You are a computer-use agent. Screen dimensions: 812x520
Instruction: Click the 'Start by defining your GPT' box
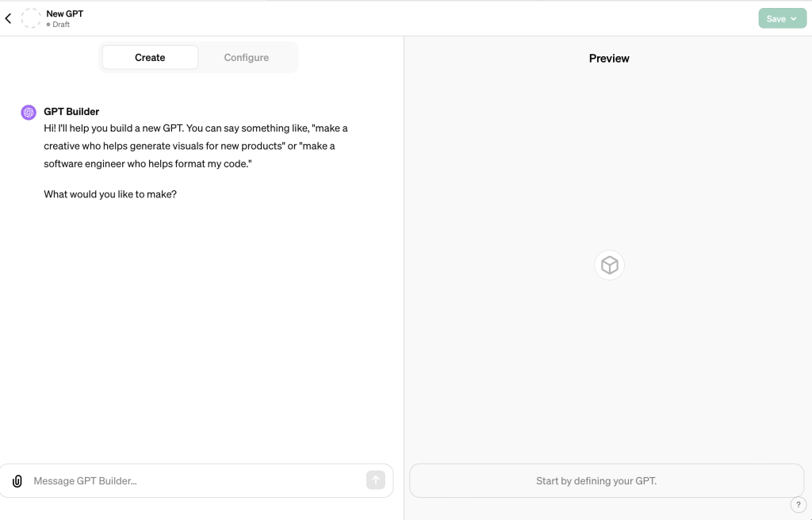coord(607,481)
